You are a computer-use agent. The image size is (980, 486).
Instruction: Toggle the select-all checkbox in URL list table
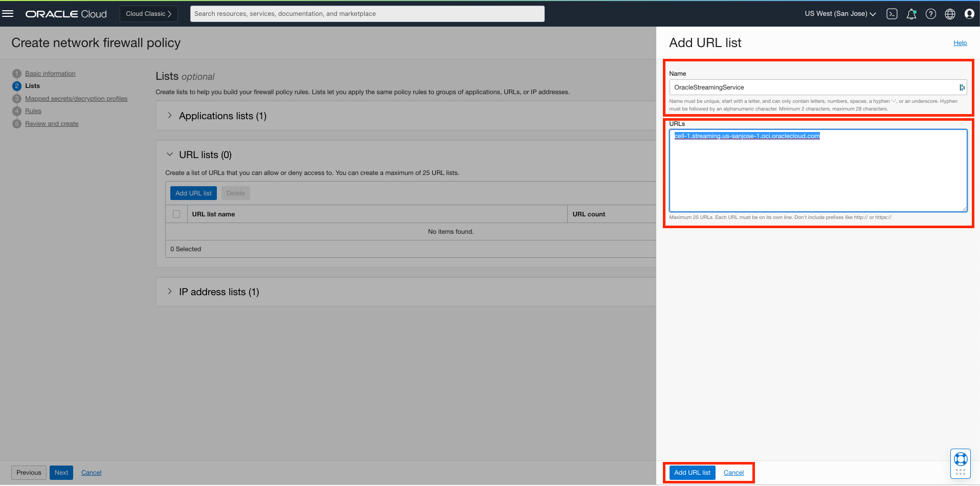click(x=176, y=214)
